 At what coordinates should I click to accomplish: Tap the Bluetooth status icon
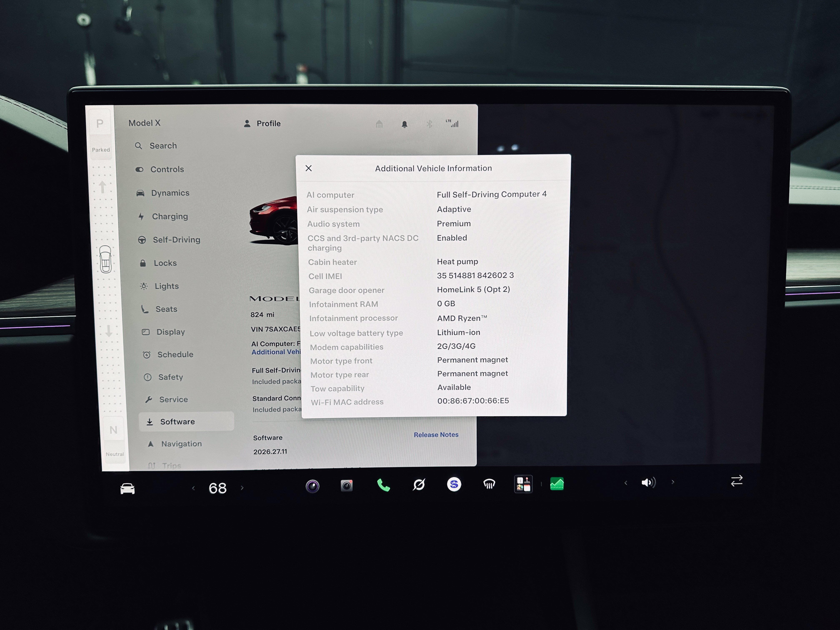pyautogui.click(x=429, y=124)
